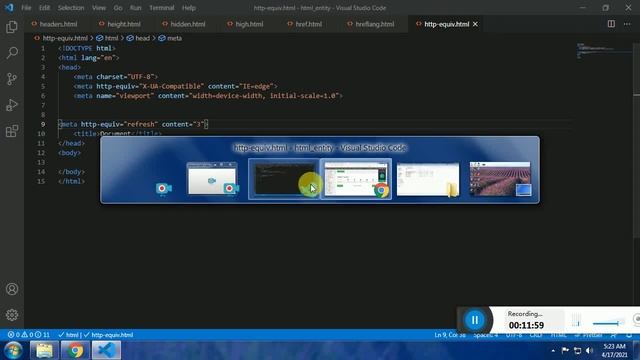Click the Prettier status item

pyautogui.click(x=588, y=335)
